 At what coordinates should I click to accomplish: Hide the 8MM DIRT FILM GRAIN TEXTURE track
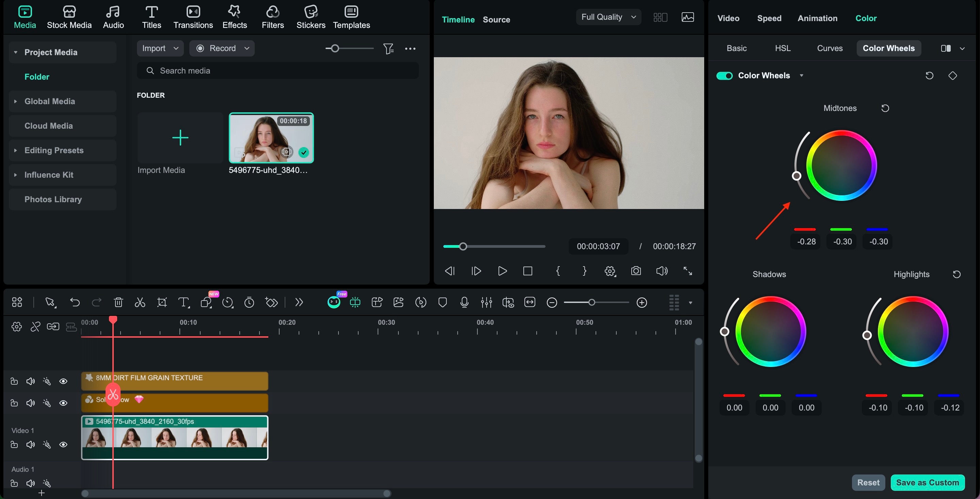point(63,381)
